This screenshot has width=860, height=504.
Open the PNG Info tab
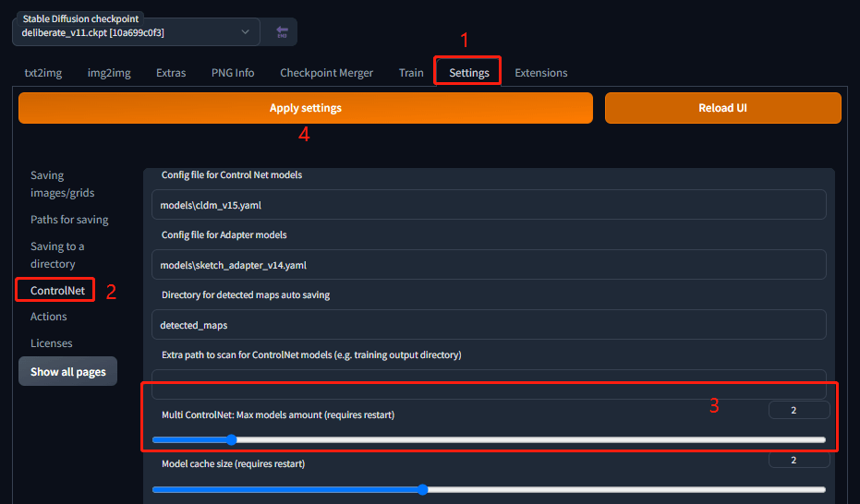tap(233, 73)
